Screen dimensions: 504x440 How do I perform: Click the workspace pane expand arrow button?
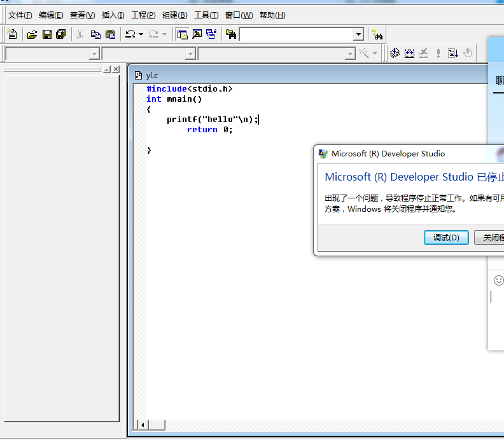[x=107, y=69]
